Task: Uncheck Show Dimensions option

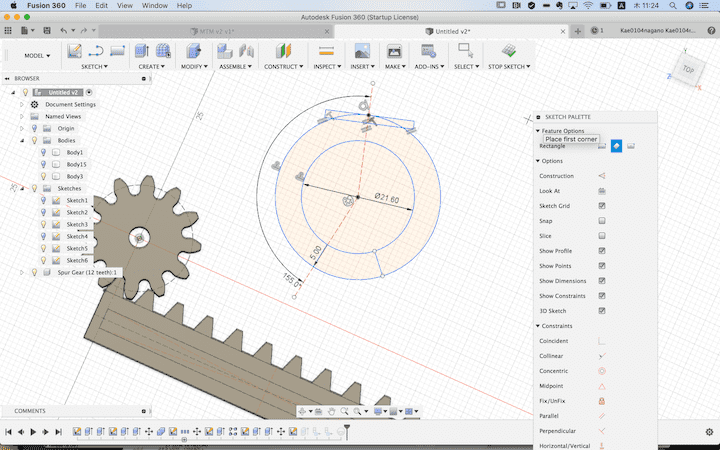Action: [602, 281]
